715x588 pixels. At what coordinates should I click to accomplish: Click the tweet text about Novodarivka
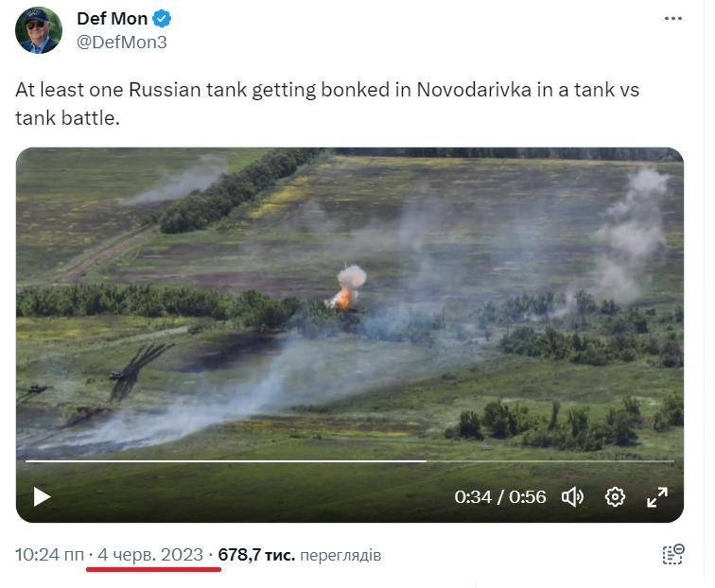pyautogui.click(x=327, y=103)
